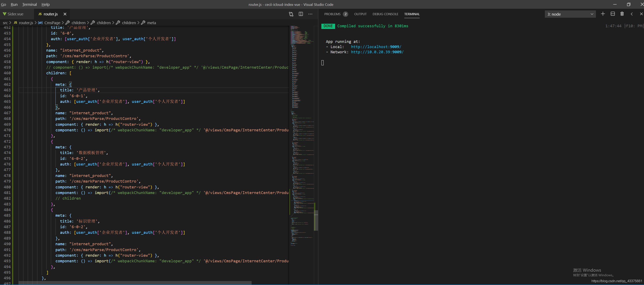This screenshot has height=285, width=644.
Task: Open the editor More Actions ellipsis menu
Action: pyautogui.click(x=310, y=14)
